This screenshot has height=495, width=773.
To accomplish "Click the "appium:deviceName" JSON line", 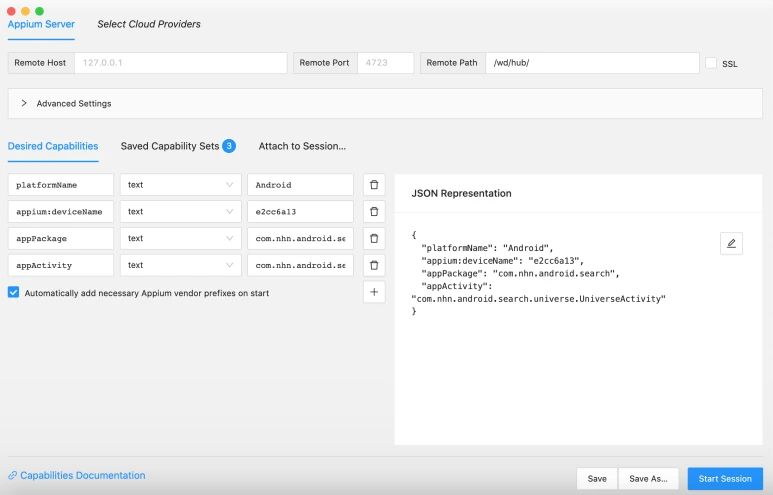I will [502, 261].
